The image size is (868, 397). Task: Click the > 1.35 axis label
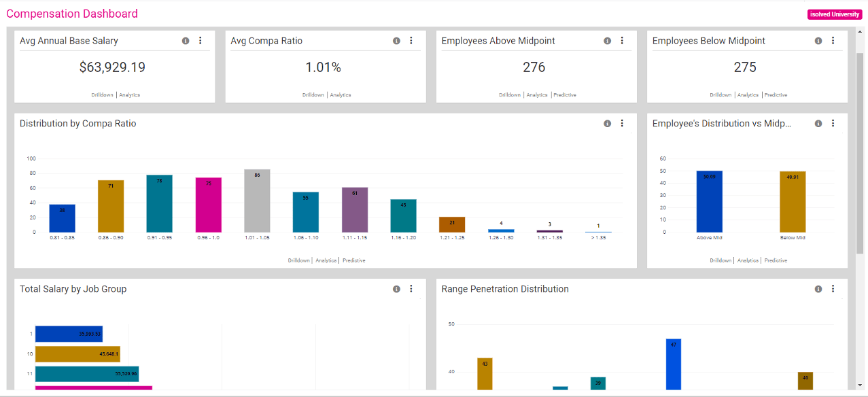pos(598,238)
